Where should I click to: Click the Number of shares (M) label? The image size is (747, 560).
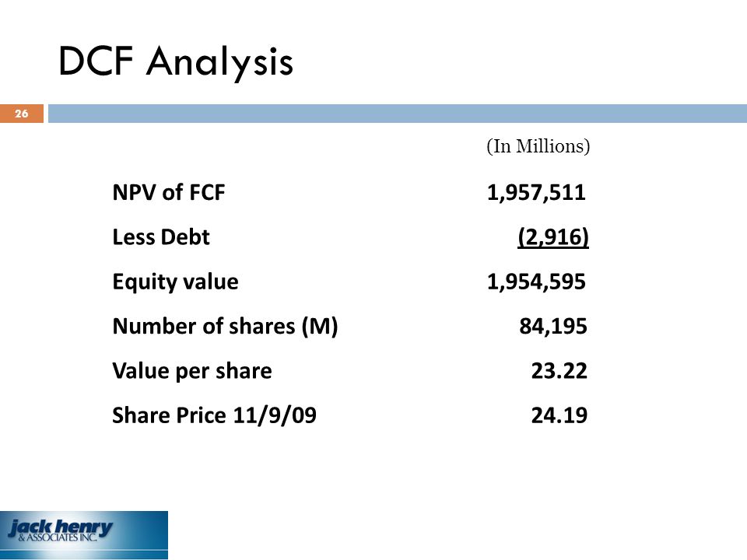226,327
